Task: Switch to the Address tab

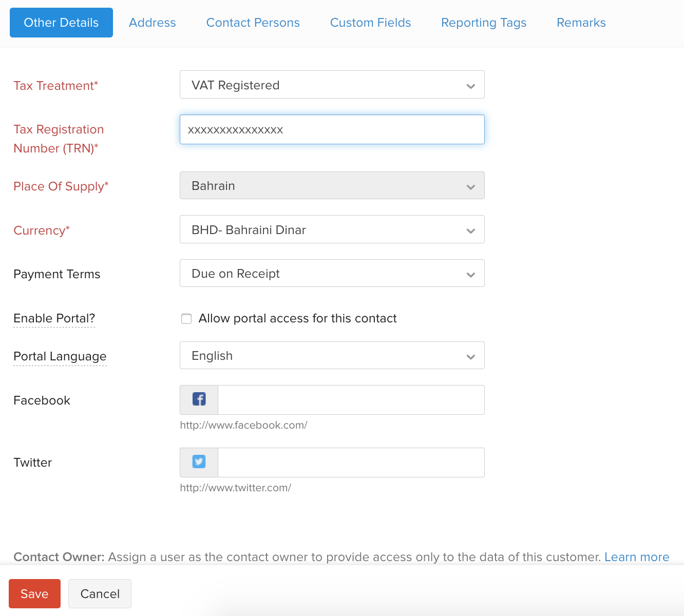Action: (152, 23)
